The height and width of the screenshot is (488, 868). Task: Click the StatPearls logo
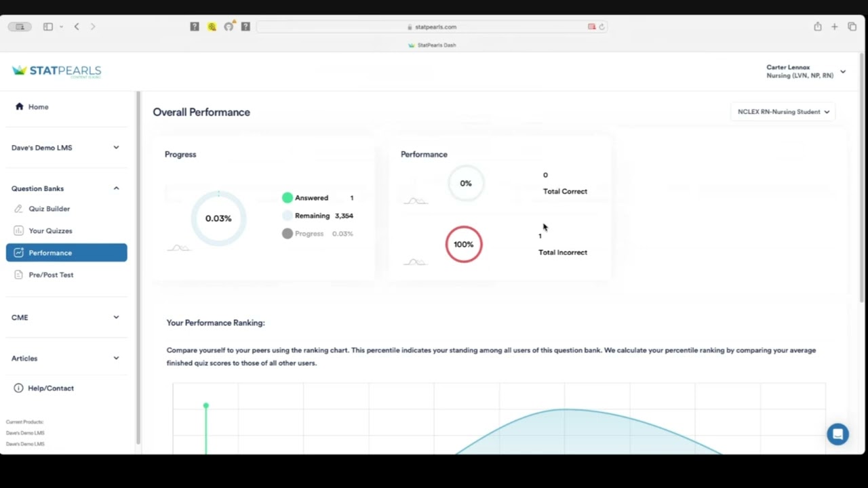57,71
